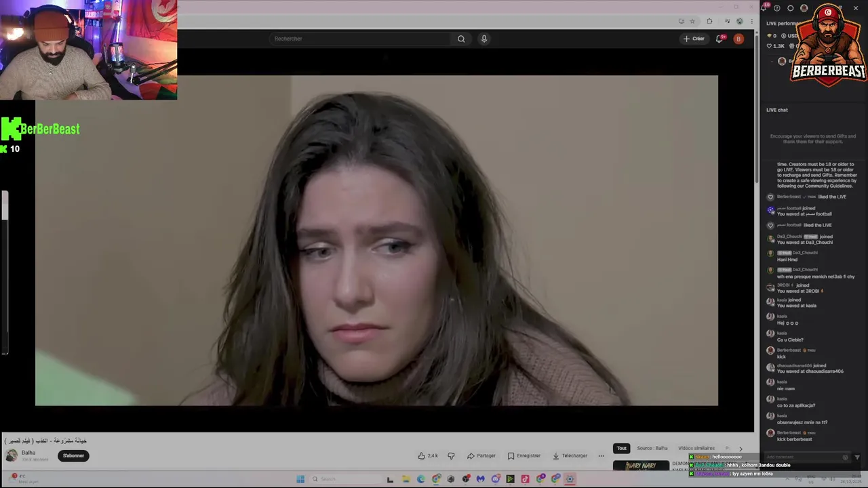
Task: Expand options arrow beside comment field
Action: point(857,457)
